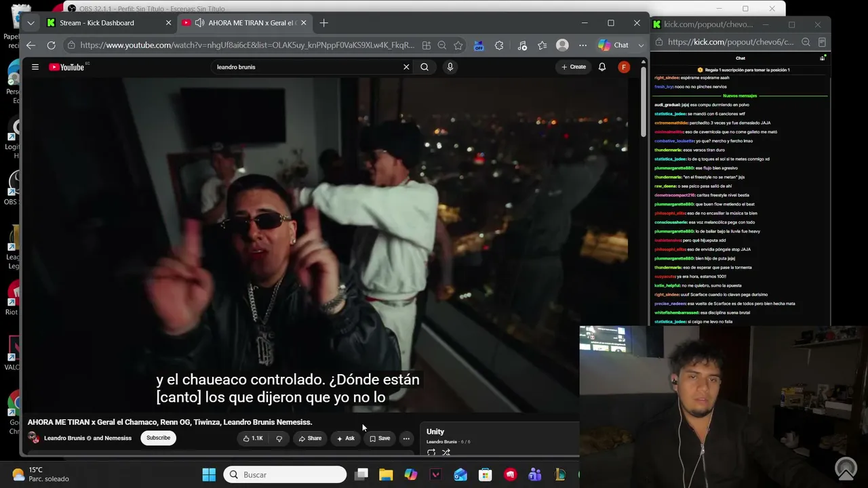Subscribe to Leandro Brunis channel
This screenshot has height=488, width=868.
[x=159, y=438]
